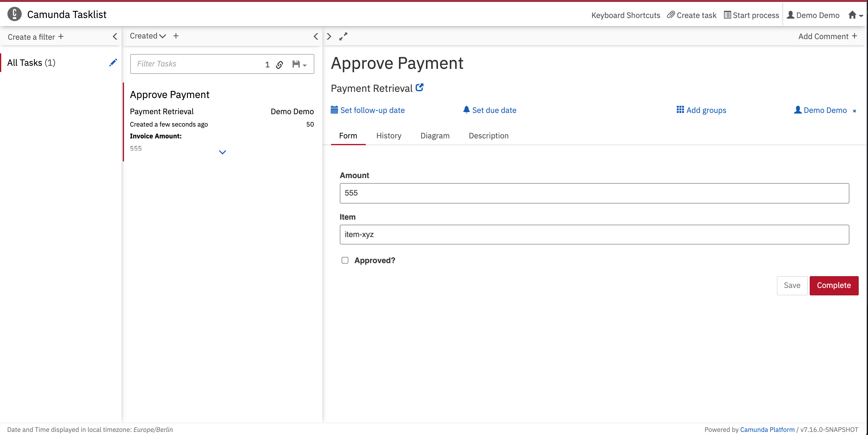Toggle the Approved? checkbox
This screenshot has width=868, height=435.
(345, 260)
